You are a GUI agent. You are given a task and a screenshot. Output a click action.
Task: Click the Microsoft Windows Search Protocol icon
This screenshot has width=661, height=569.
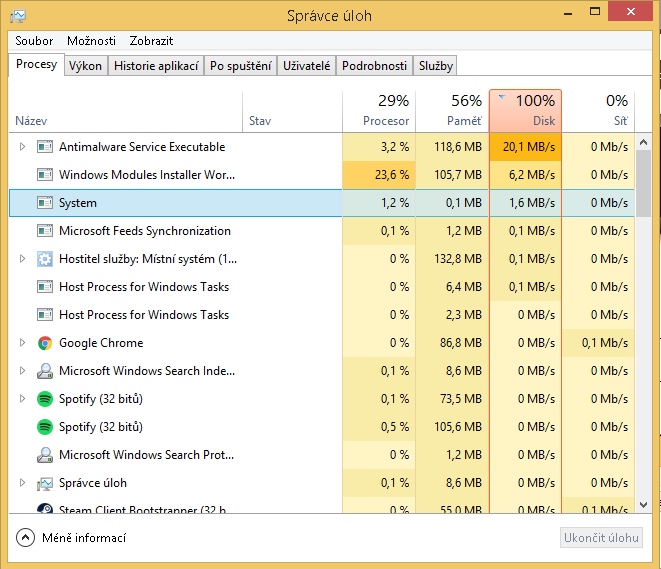[x=45, y=455]
